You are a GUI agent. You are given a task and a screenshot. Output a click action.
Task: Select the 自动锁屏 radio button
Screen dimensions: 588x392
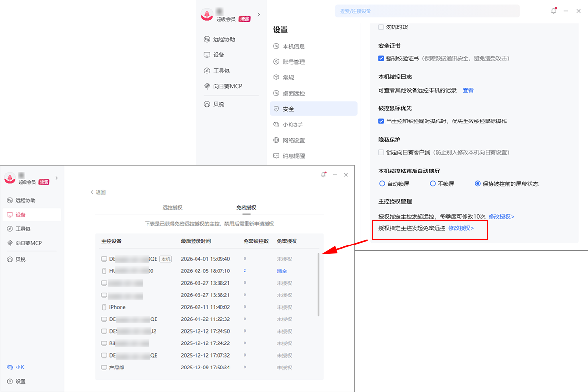click(382, 183)
